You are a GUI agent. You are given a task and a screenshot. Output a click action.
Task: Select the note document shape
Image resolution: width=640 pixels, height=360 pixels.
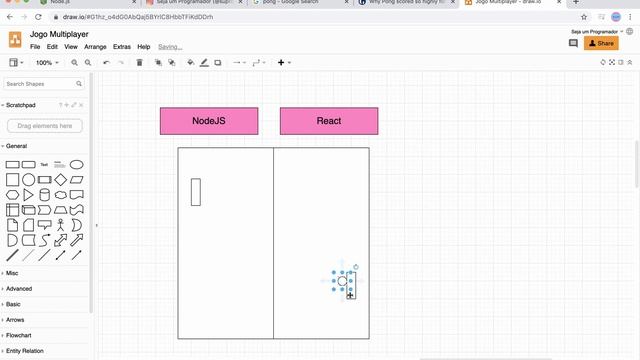[x=13, y=225]
